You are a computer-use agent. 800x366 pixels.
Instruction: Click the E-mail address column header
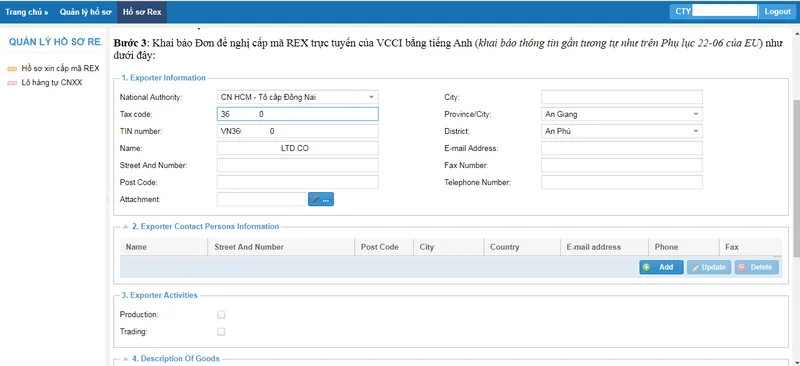tap(604, 247)
